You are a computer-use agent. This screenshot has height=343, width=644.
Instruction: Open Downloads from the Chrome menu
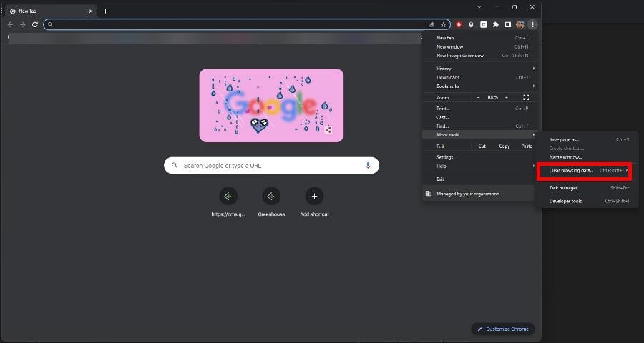479,78
